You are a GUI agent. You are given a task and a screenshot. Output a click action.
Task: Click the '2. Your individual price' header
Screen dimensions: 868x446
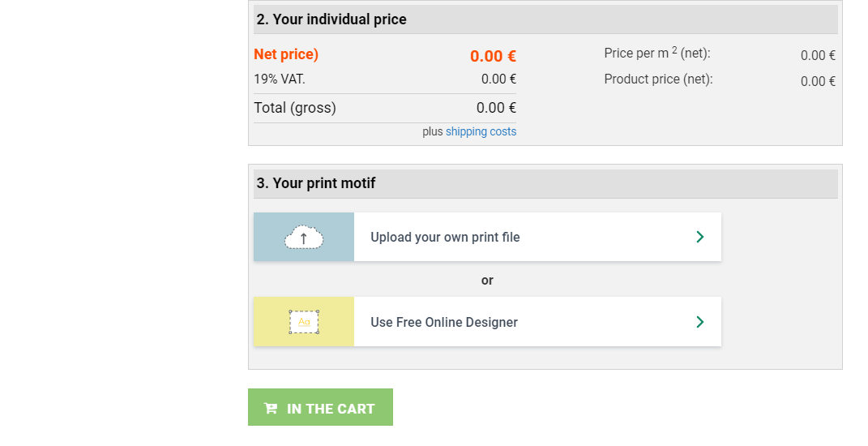click(x=331, y=19)
